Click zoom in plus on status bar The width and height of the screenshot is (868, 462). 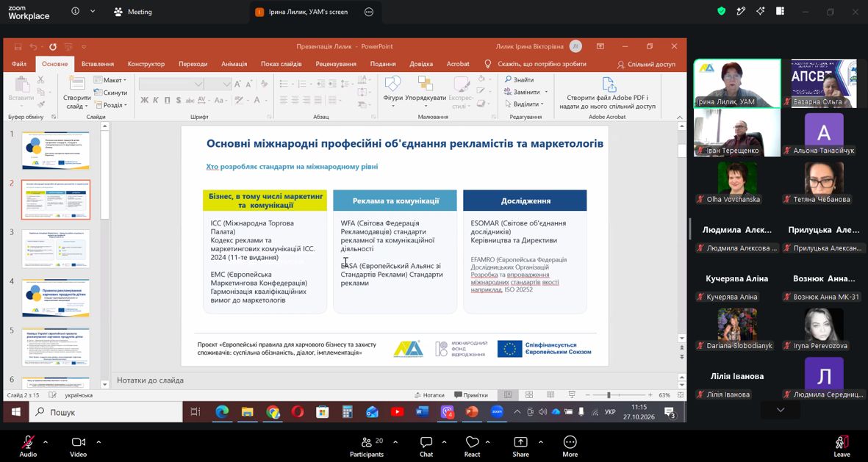click(x=650, y=395)
